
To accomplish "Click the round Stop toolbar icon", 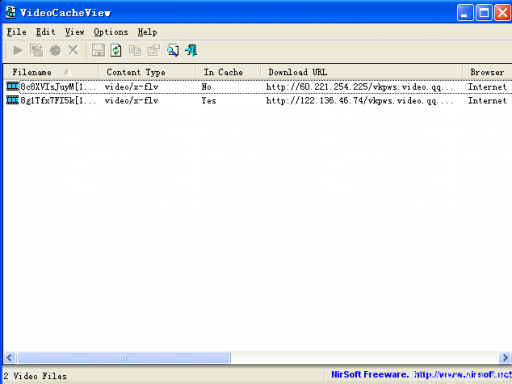I will click(55, 51).
